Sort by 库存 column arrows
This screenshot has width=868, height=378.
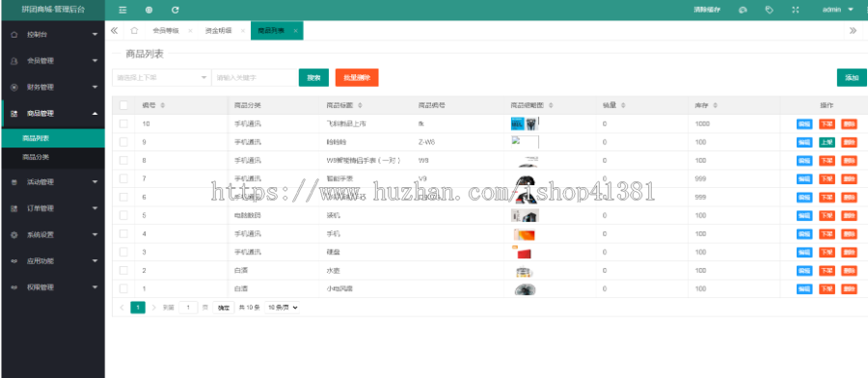[x=716, y=105]
